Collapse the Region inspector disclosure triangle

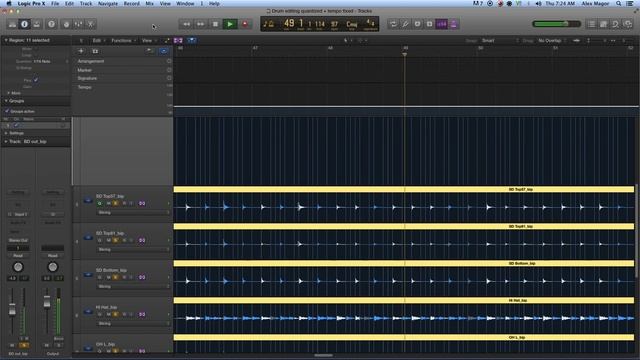pos(6,40)
